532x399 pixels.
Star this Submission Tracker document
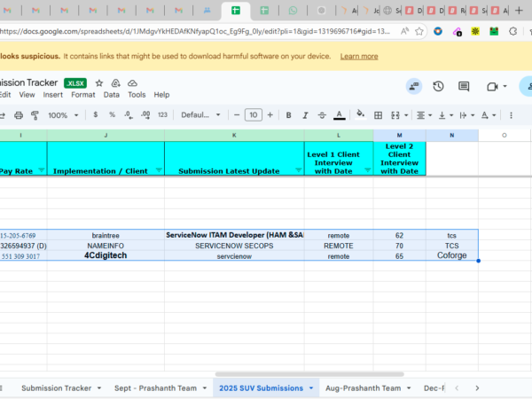click(99, 82)
